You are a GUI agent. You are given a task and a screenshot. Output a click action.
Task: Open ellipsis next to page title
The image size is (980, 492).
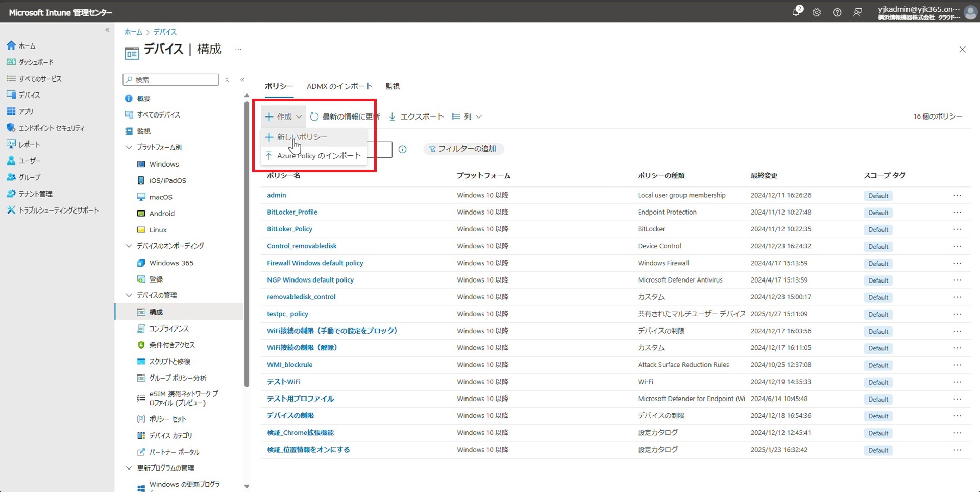tap(238, 50)
